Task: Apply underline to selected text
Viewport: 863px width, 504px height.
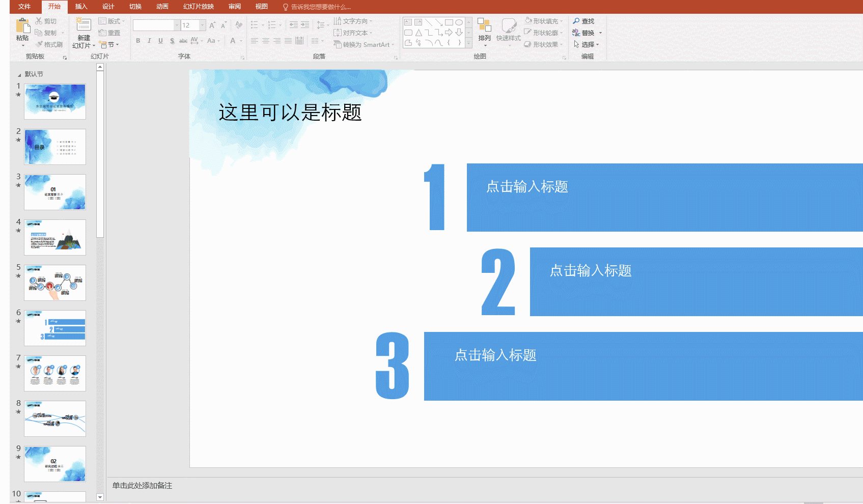Action: click(160, 41)
